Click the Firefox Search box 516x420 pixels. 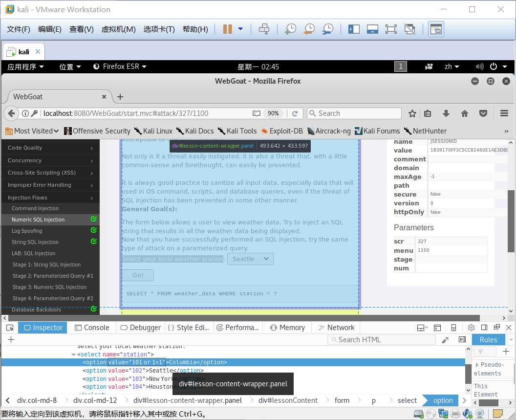(354, 113)
